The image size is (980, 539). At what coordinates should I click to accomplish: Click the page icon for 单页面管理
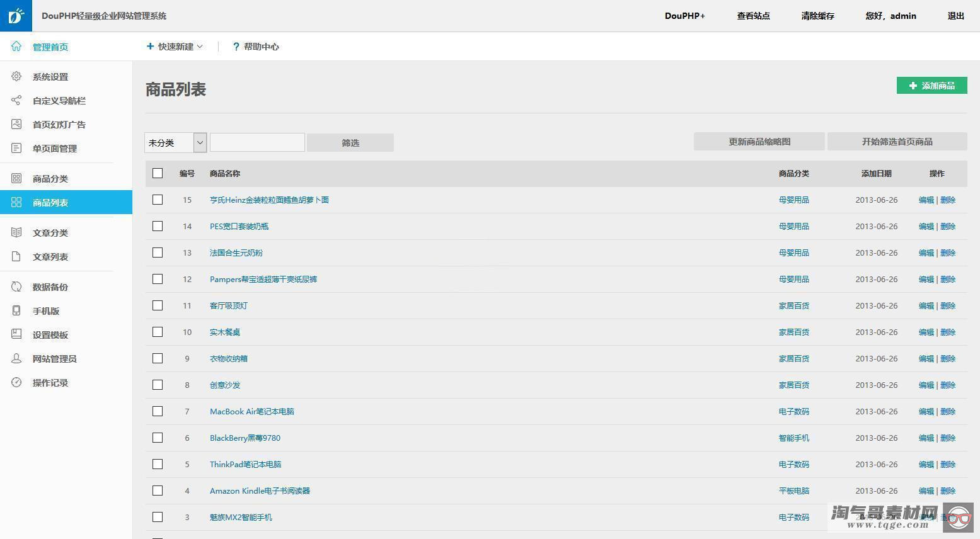[x=16, y=148]
